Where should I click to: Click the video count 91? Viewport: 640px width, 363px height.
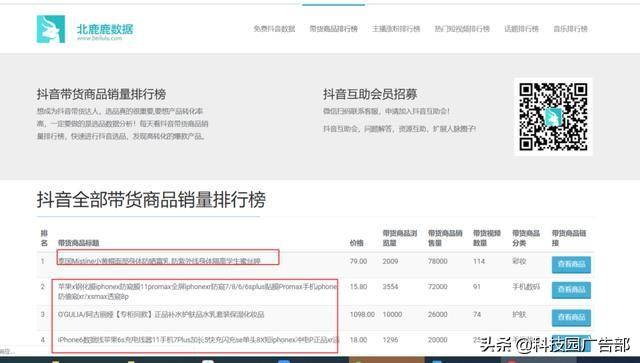point(477,287)
